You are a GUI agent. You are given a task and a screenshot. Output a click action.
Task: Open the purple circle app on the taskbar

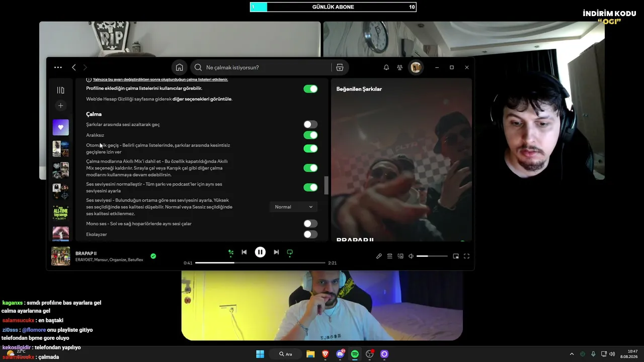tap(384, 354)
